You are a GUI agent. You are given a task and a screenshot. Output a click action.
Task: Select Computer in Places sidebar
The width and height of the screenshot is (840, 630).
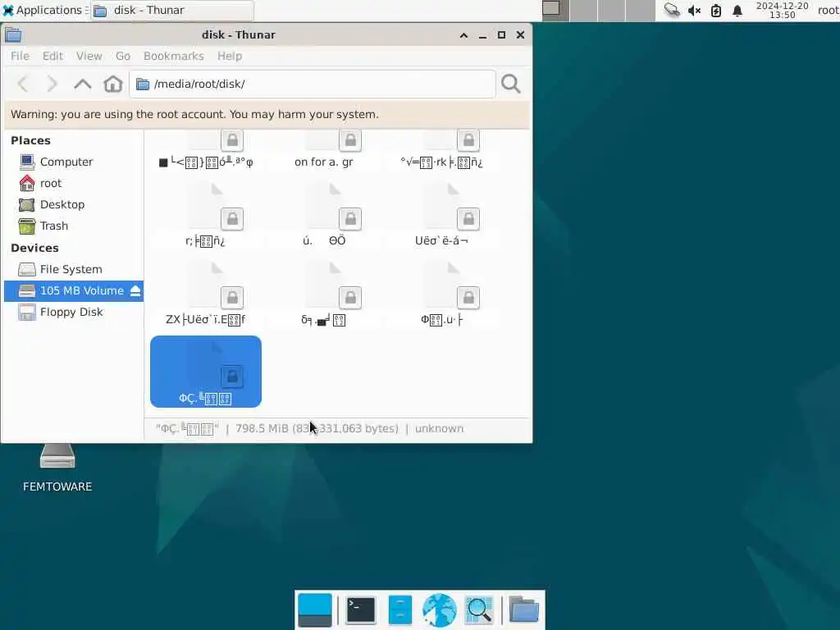click(x=74, y=162)
